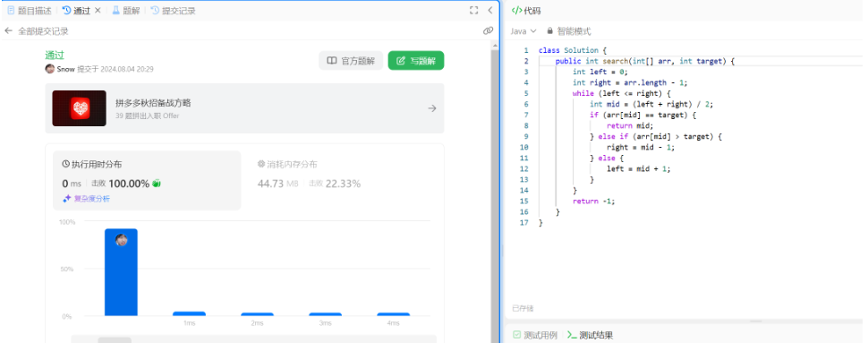This screenshot has width=868, height=343.
Task: Close the 通过 tab
Action: tap(98, 11)
